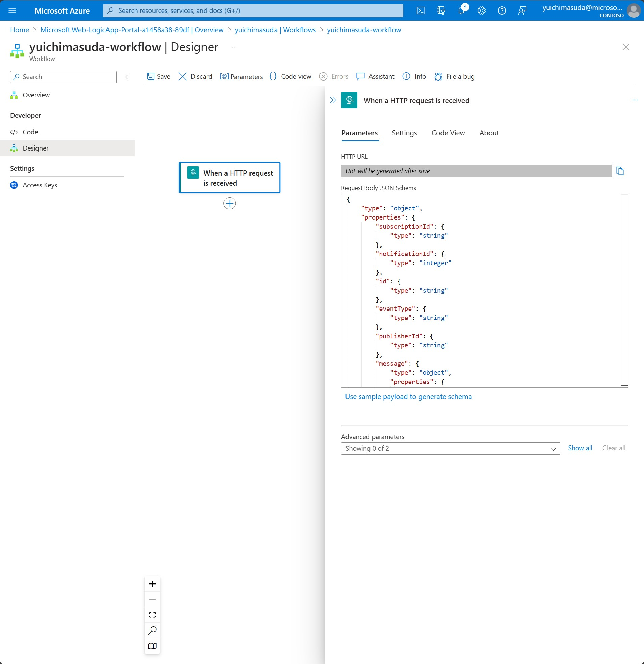Screen dimensions: 644x664
Task: Go to the Home breadcrumb
Action: pos(20,30)
